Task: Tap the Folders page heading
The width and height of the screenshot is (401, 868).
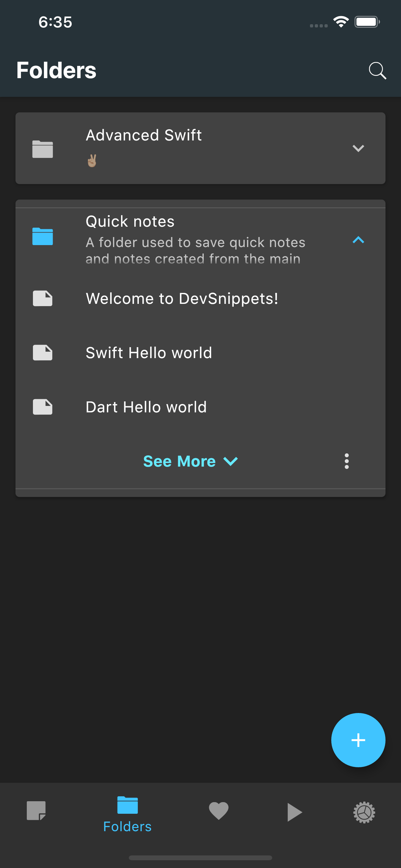Action: click(56, 70)
